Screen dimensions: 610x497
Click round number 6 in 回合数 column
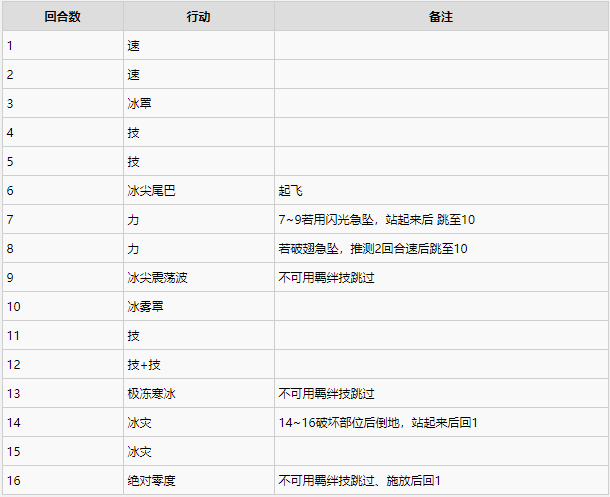click(x=10, y=191)
